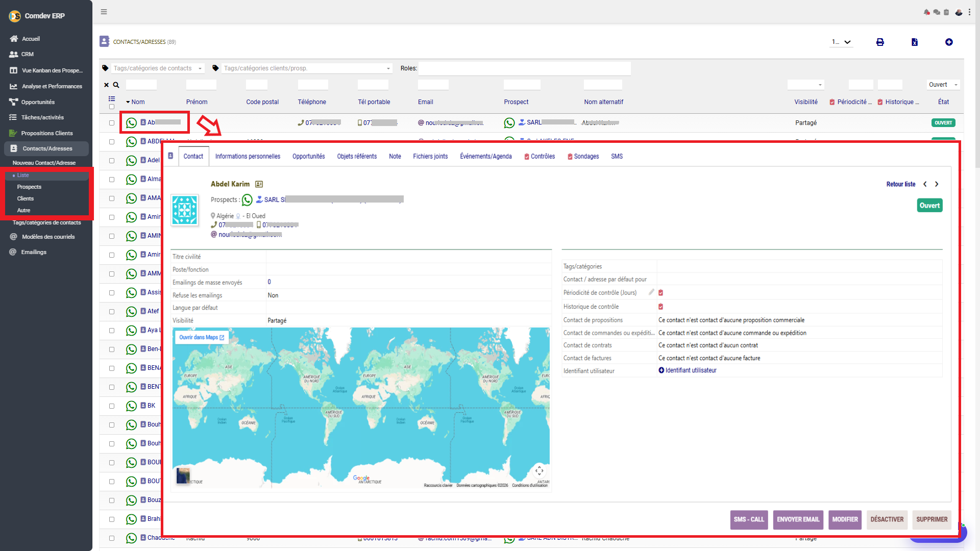Open map camera controls button

539,470
